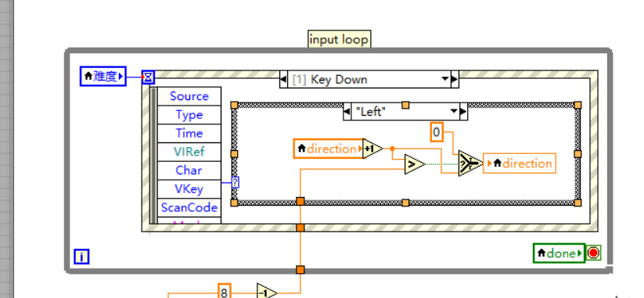This screenshot has width=644, height=298.
Task: Click the numeric constant 0
Action: pyautogui.click(x=437, y=132)
